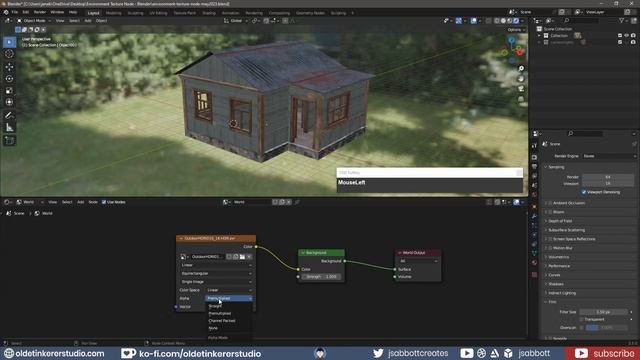Open the Render Engine dropdown

[x=609, y=156]
